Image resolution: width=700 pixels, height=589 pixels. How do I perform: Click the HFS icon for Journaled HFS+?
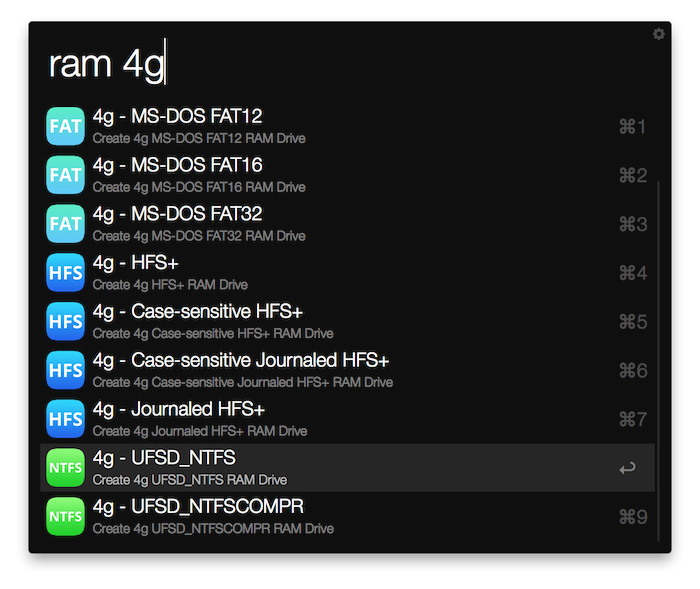click(65, 420)
